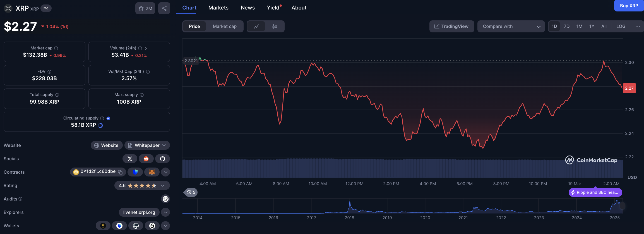This screenshot has width=644, height=234.
Task: Set chart range to 1Y
Action: (x=592, y=27)
